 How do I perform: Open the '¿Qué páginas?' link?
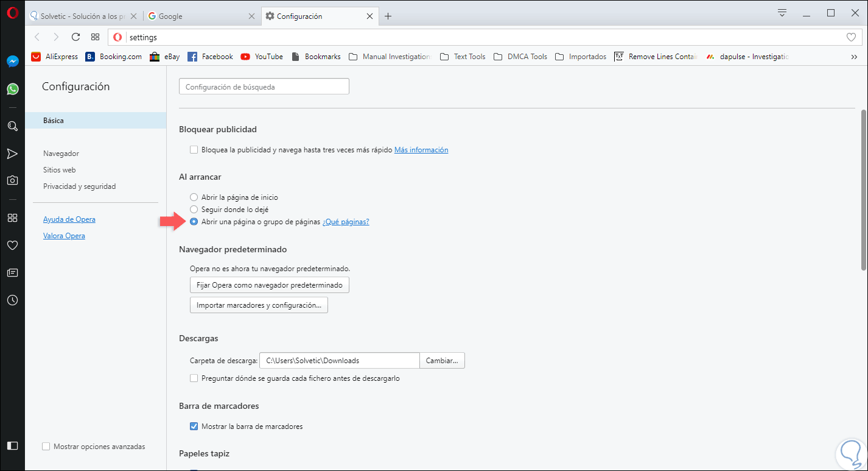coord(346,222)
